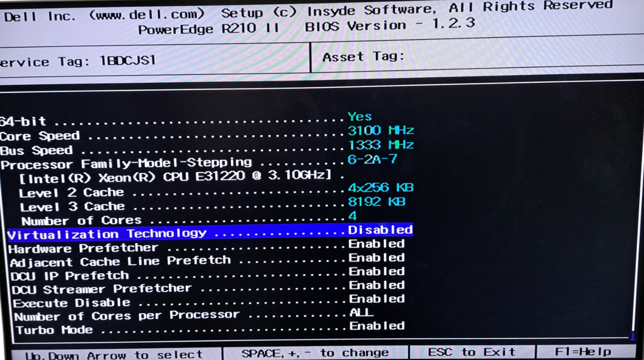Click the BIOS Version 1.2.3 text
Image resolution: width=644 pixels, height=360 pixels.
390,25
